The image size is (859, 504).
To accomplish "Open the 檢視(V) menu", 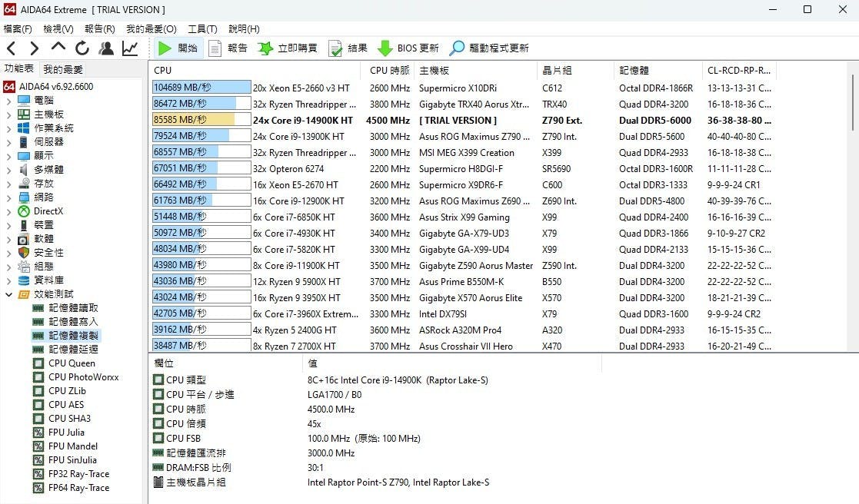I will click(x=58, y=29).
